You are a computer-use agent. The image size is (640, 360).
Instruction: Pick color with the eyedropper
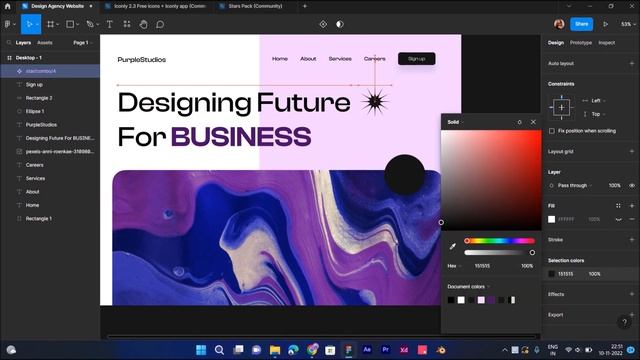click(452, 247)
